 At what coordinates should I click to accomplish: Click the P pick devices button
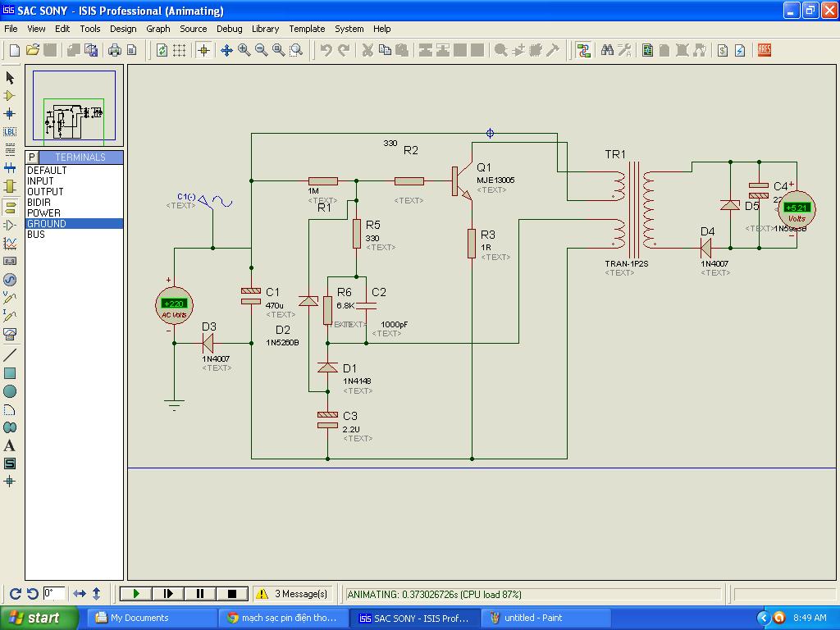[32, 157]
